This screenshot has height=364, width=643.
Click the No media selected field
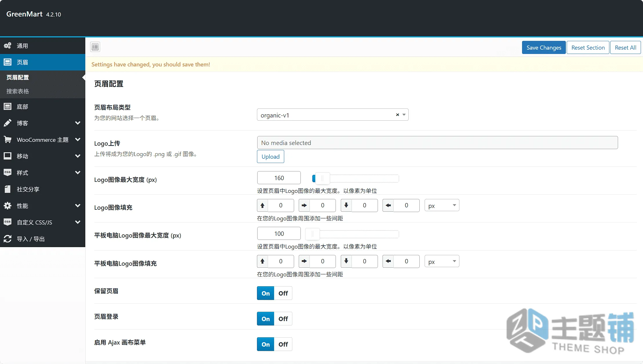coord(437,143)
